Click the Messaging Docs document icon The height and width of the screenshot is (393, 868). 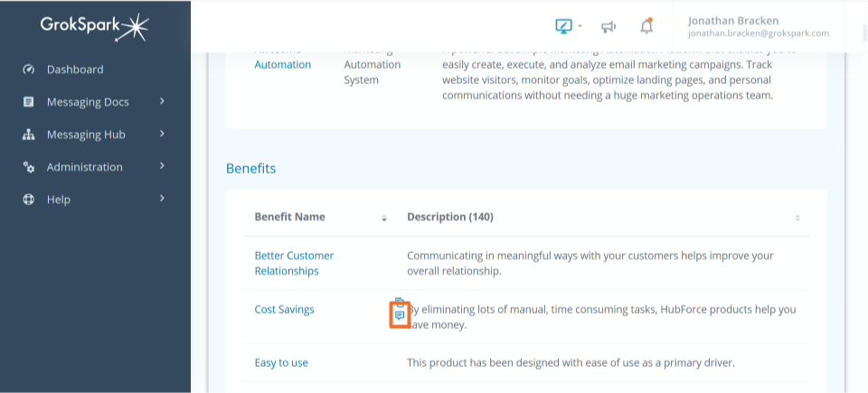point(28,102)
